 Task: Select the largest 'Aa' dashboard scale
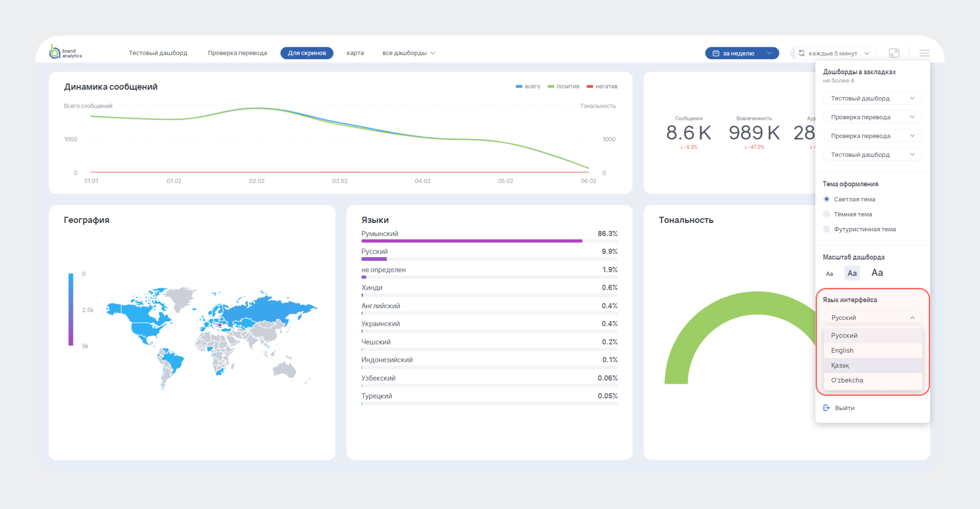click(877, 273)
